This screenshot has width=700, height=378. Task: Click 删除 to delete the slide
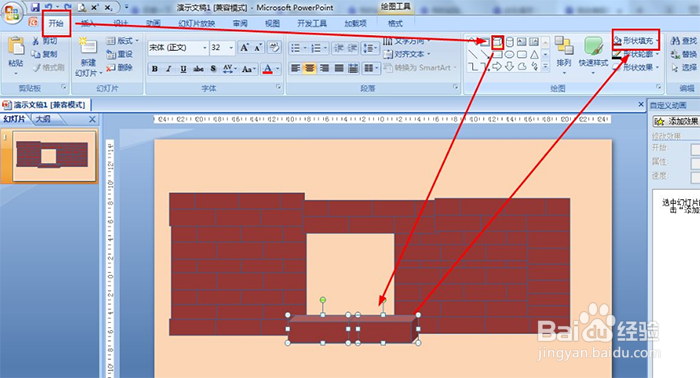click(119, 67)
